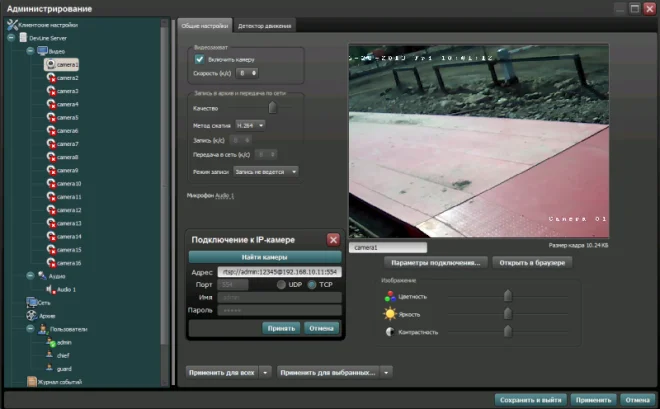660x409 pixels.
Task: Open the Режим записи dropdown
Action: 265,171
